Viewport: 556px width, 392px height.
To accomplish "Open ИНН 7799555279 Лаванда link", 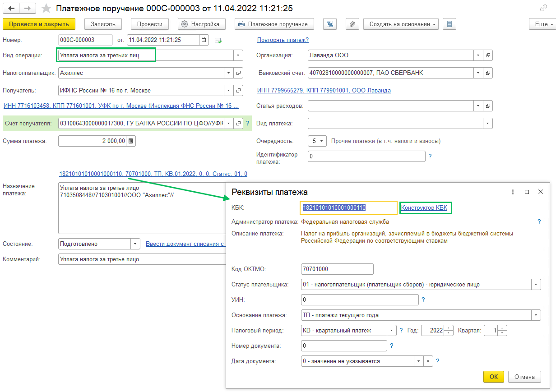I will tap(324, 91).
